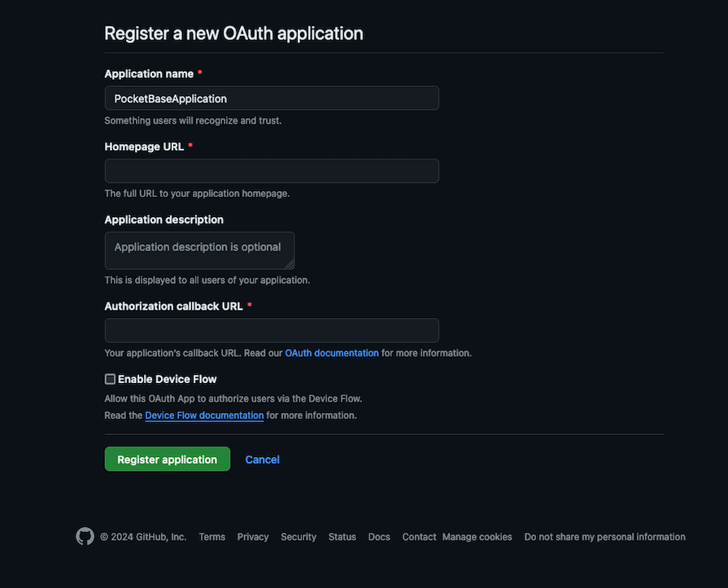Open the Docs footer link

[379, 537]
